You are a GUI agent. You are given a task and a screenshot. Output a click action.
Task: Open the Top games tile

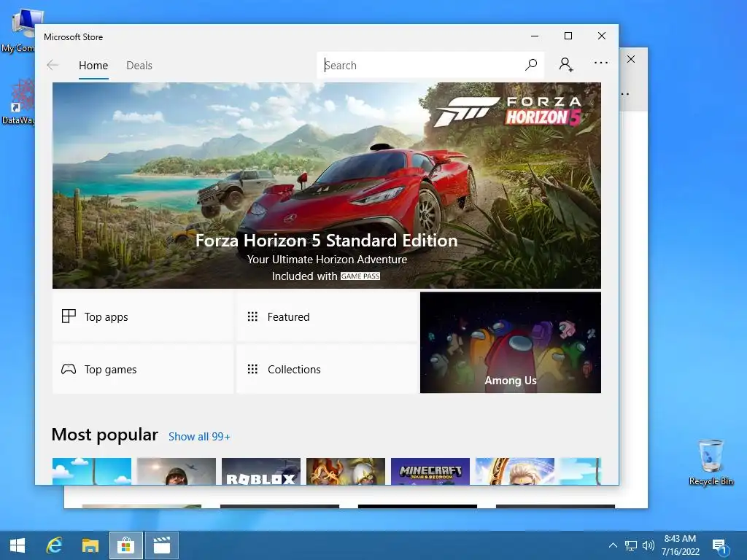pos(142,369)
